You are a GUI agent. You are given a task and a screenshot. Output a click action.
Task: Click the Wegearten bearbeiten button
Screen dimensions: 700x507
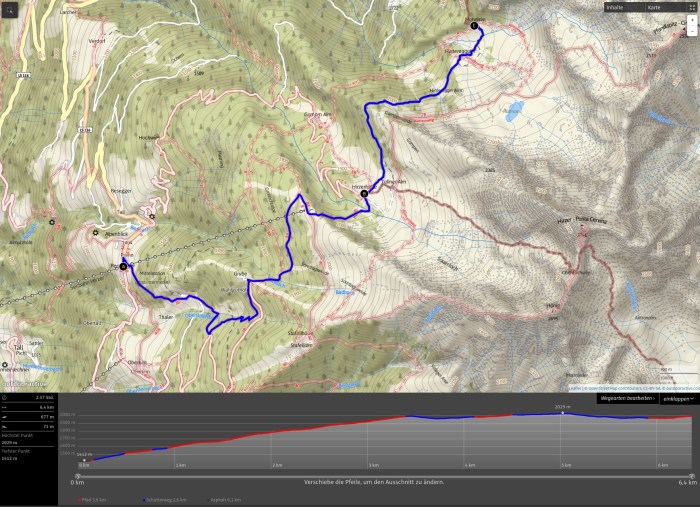[627, 398]
